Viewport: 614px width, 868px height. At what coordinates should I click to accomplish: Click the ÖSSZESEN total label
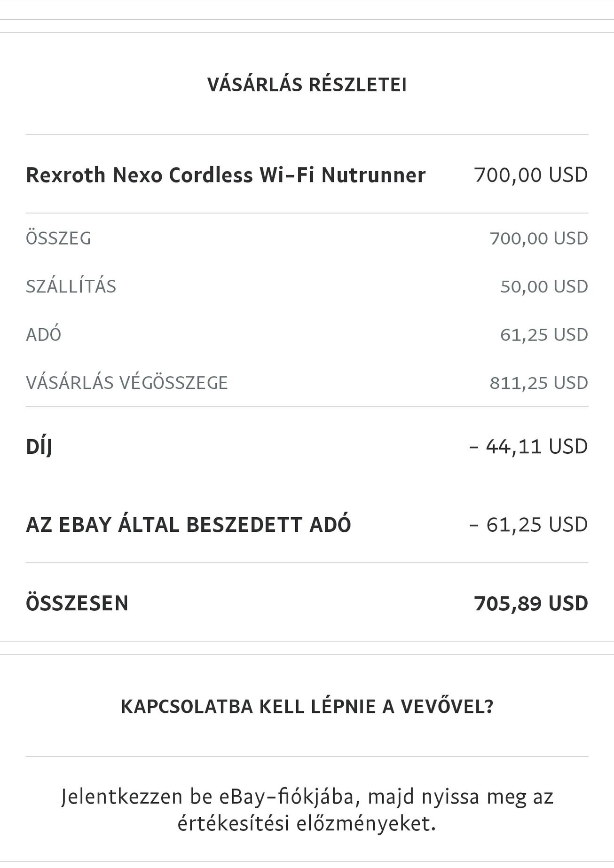pos(77,603)
